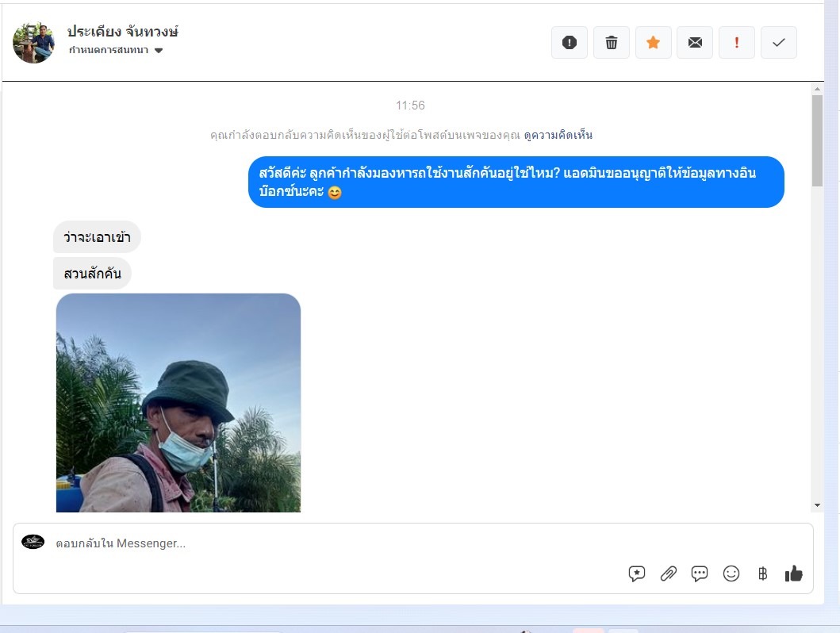The image size is (840, 633).
Task: Open the ดูความคิดเห็น link
Action: (x=558, y=135)
